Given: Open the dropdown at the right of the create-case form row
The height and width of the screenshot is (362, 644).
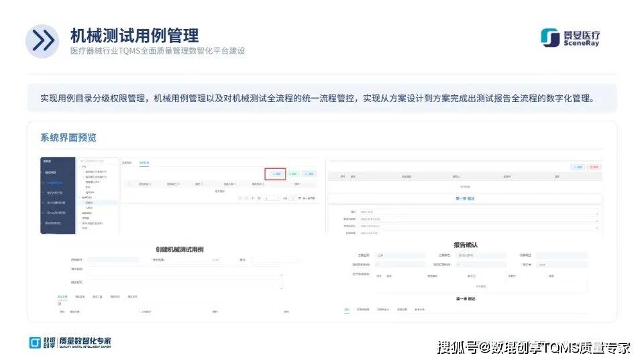Looking at the screenshot, I should 275,260.
